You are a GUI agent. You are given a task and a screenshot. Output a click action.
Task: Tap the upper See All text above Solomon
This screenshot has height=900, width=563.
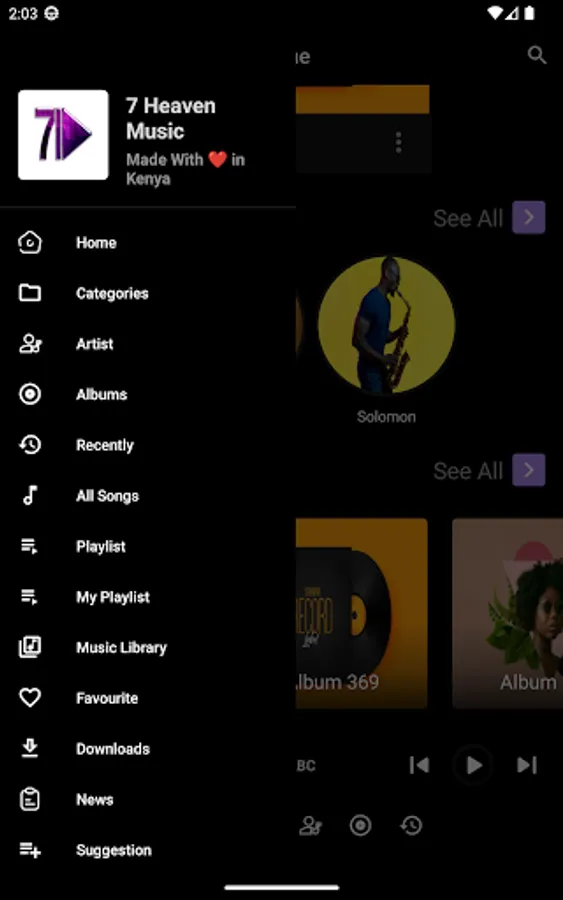tap(468, 218)
